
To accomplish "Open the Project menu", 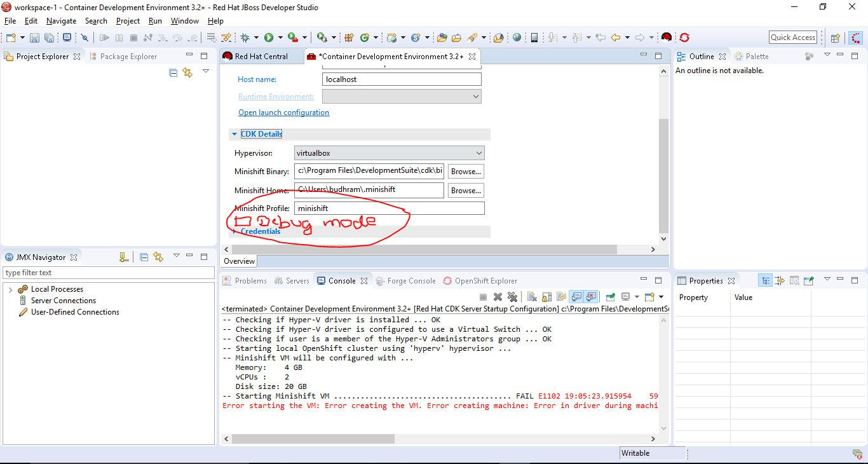I will [x=128, y=21].
